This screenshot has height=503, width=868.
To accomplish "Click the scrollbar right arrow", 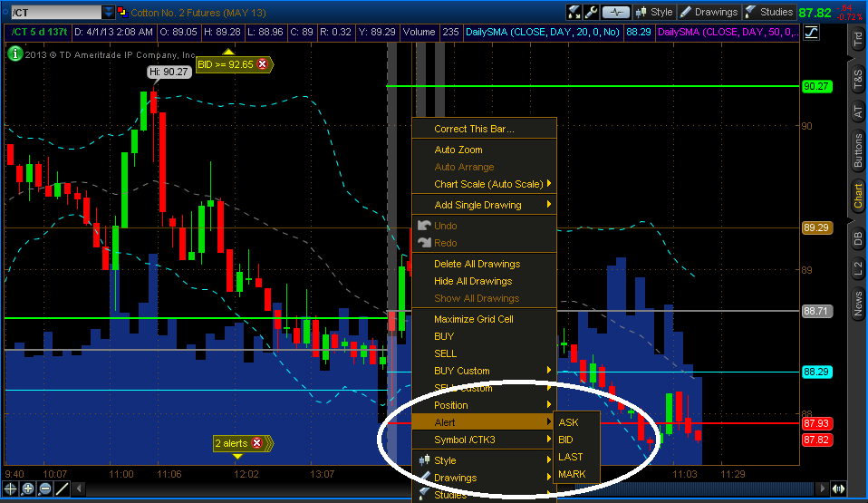I will coord(822,488).
